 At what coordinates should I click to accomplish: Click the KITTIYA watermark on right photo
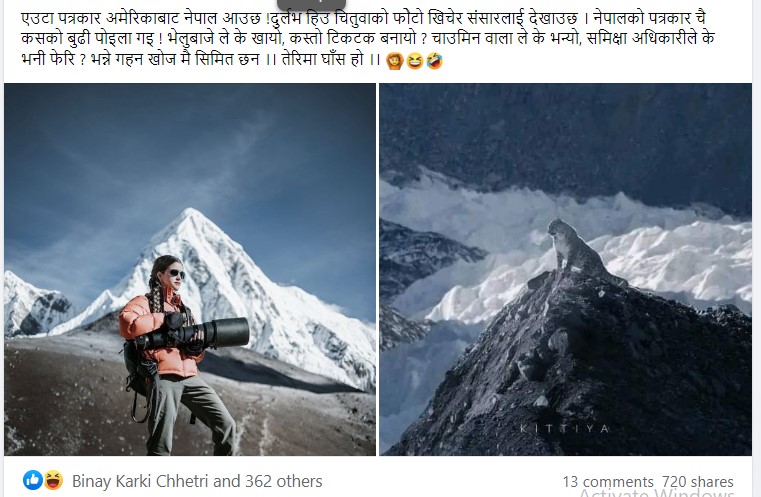click(564, 429)
